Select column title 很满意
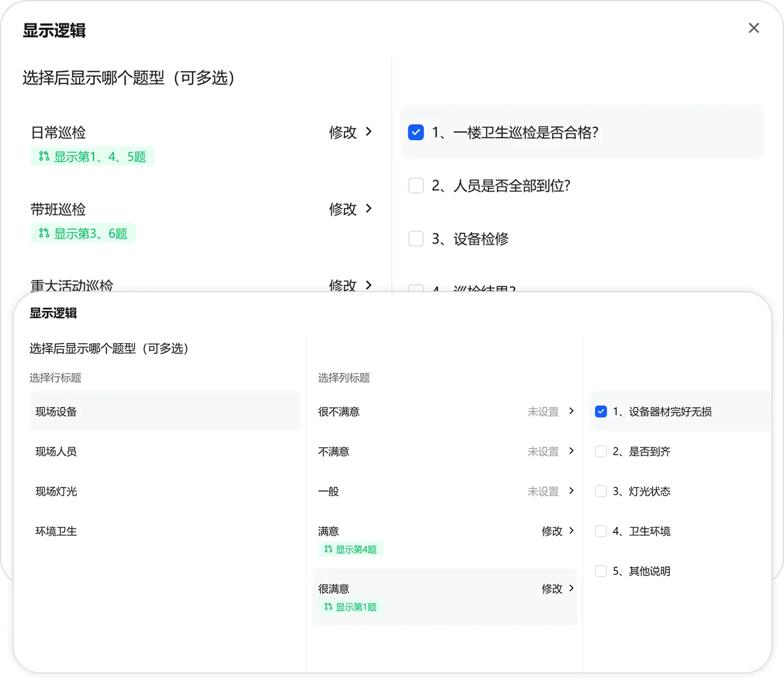 click(334, 589)
